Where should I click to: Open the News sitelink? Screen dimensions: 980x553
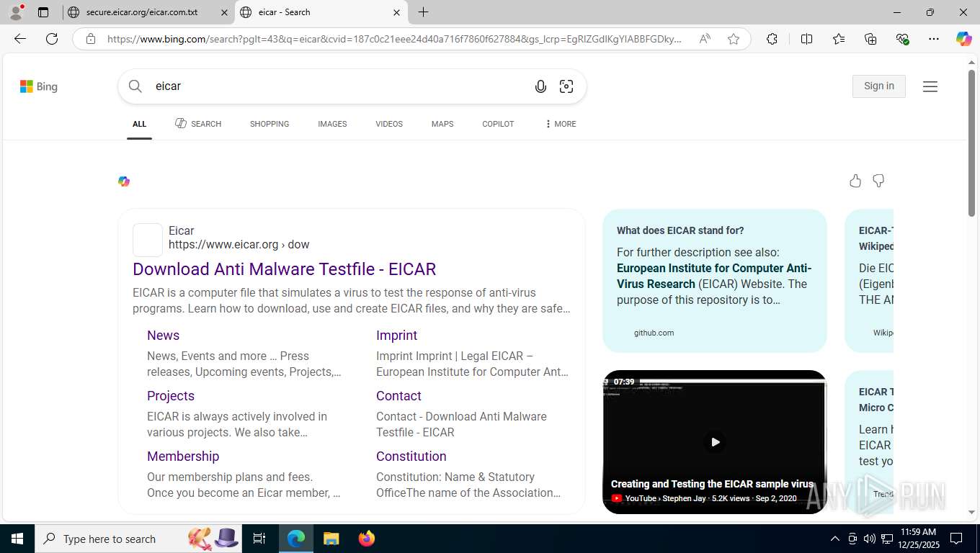click(163, 336)
